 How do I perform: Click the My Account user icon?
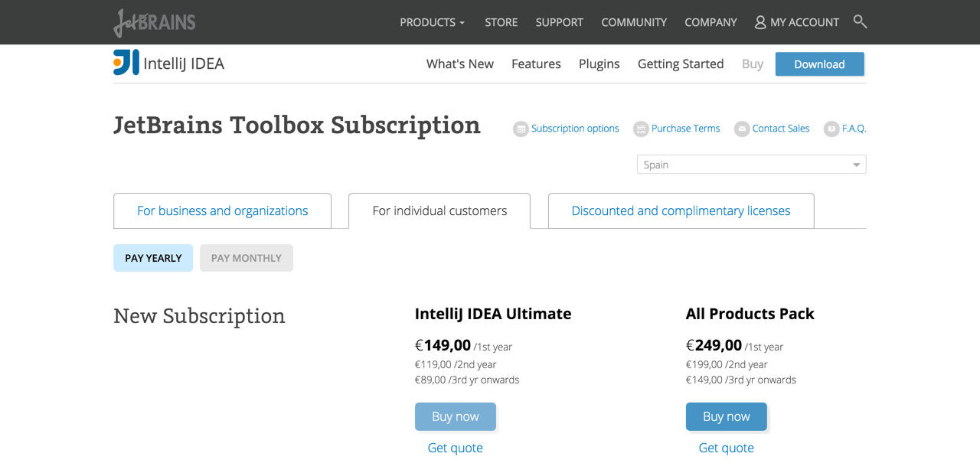click(760, 22)
